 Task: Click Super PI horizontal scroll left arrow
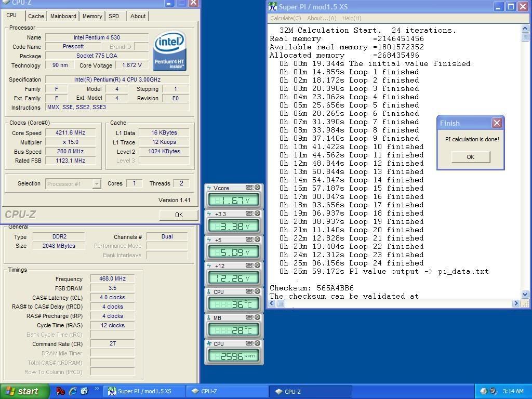[x=272, y=303]
